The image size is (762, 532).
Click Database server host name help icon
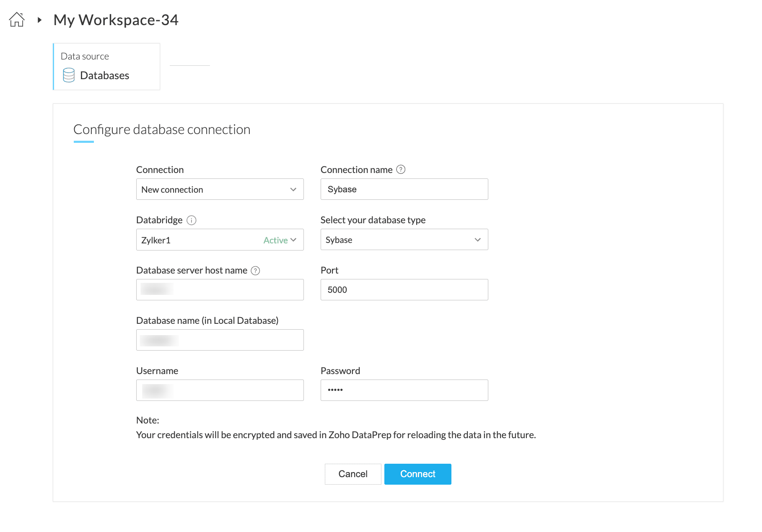[x=255, y=271]
